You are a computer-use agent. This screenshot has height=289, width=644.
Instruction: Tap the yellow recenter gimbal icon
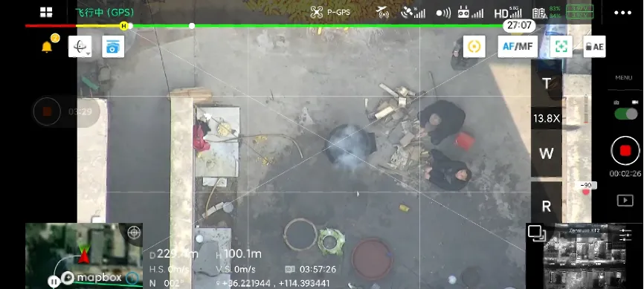click(x=474, y=46)
